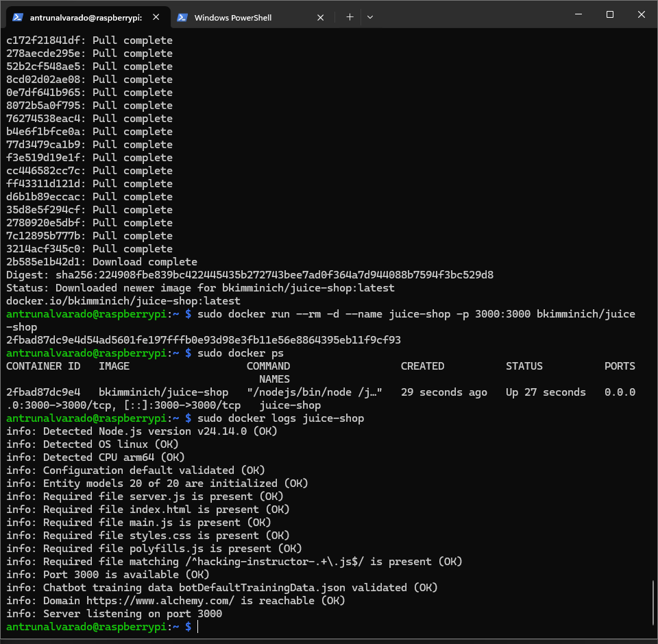Click 'Entity models 20 of 20' line

click(158, 484)
